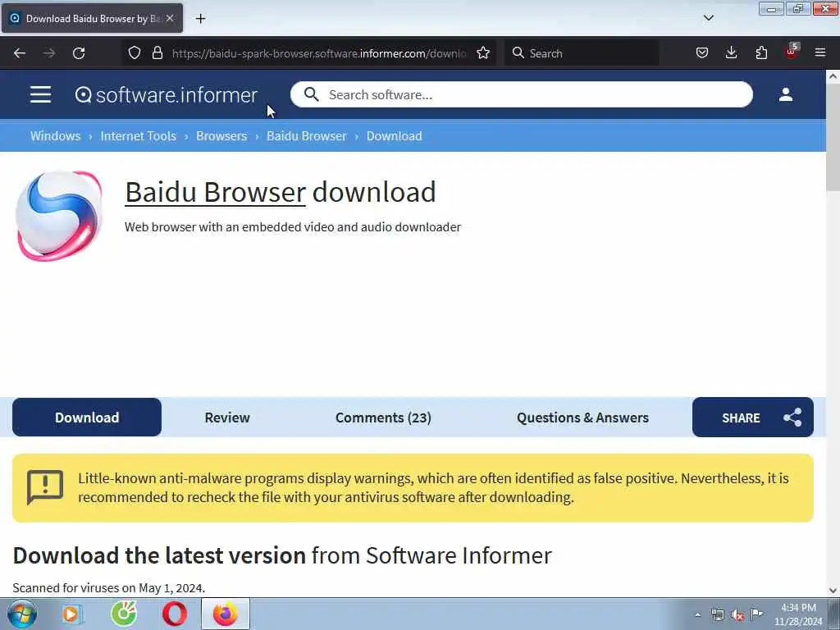Click the SHARE button
840x630 pixels.
pyautogui.click(x=753, y=418)
